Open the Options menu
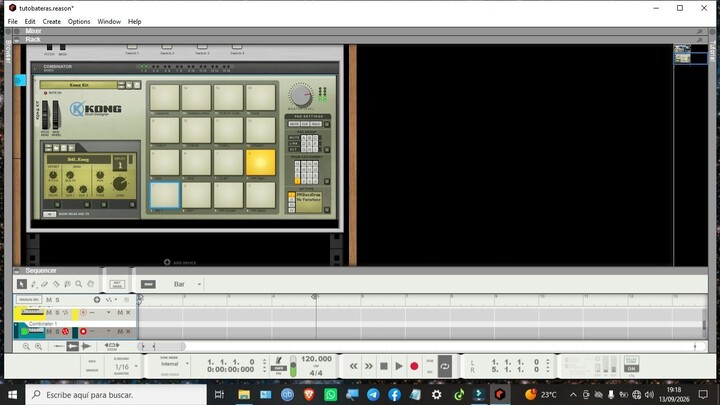The height and width of the screenshot is (405, 720). (79, 22)
